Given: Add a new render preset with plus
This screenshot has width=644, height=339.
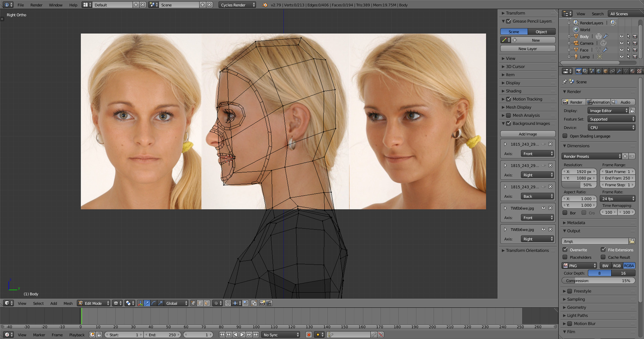Looking at the screenshot, I should 625,156.
